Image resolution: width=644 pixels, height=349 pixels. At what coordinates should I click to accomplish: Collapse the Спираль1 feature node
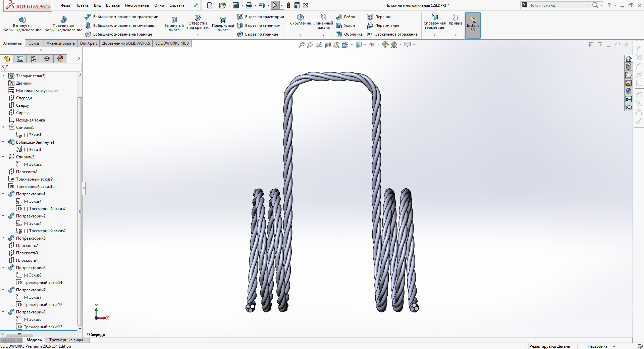pyautogui.click(x=3, y=127)
